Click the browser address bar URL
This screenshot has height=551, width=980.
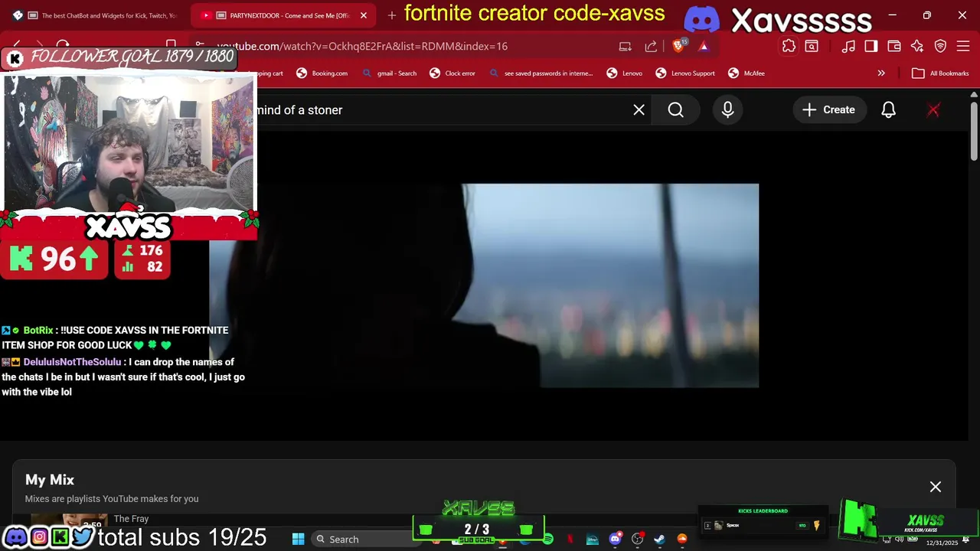tap(362, 46)
